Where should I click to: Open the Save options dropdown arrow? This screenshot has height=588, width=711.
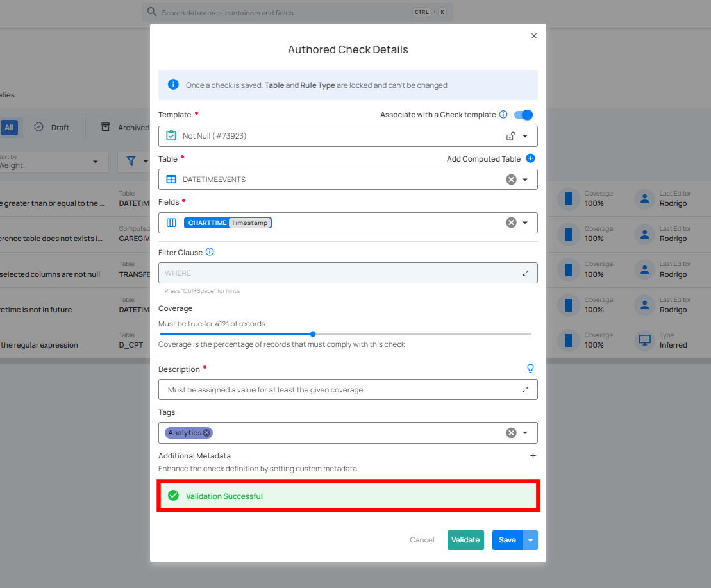pyautogui.click(x=531, y=540)
